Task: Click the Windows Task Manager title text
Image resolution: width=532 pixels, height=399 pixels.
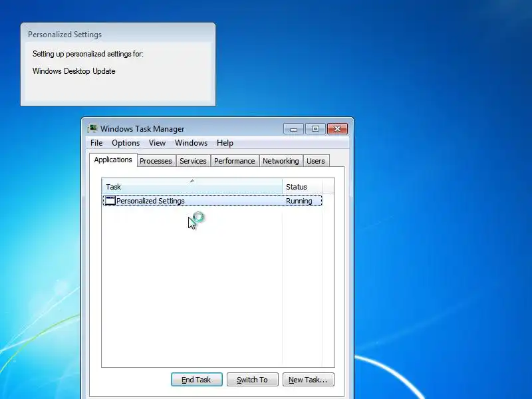Action: coord(142,129)
